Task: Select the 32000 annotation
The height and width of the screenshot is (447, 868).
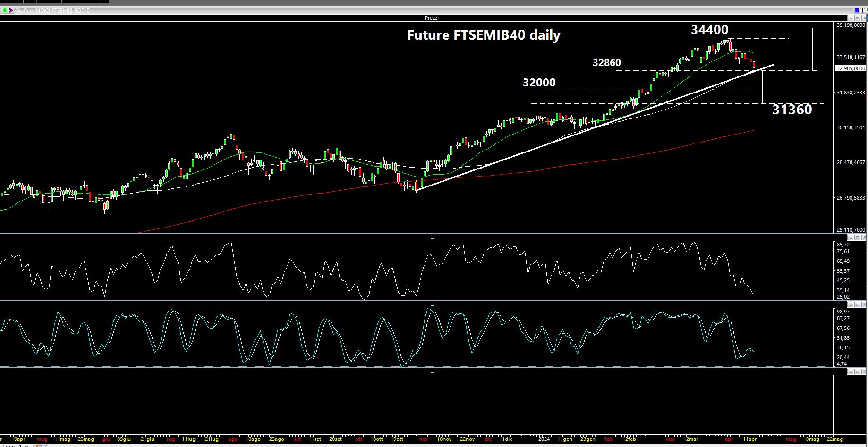Action: [x=539, y=83]
